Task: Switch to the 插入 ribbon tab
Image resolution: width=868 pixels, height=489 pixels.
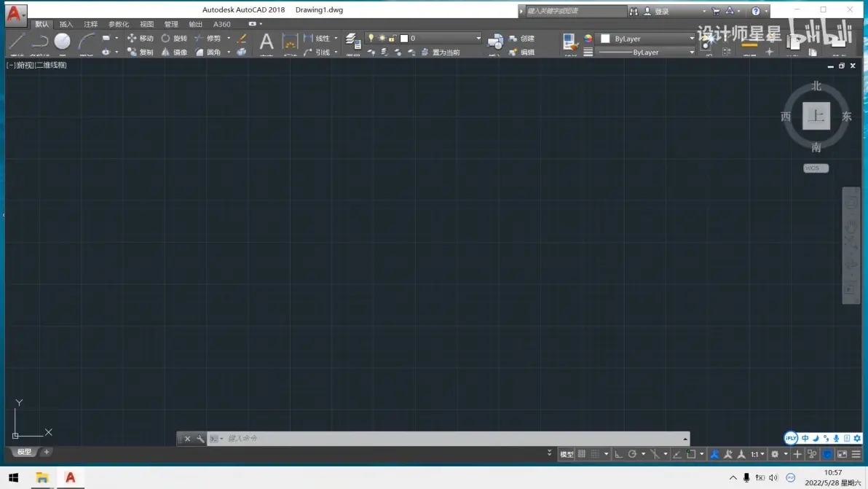Action: [x=66, y=24]
